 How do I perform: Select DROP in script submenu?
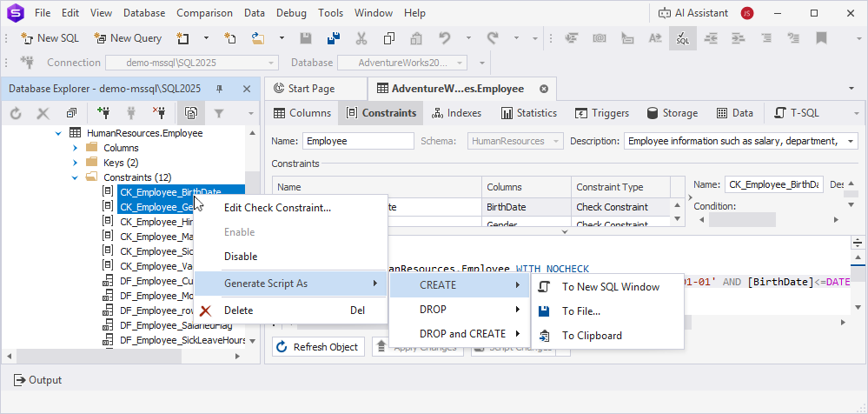[x=460, y=310]
